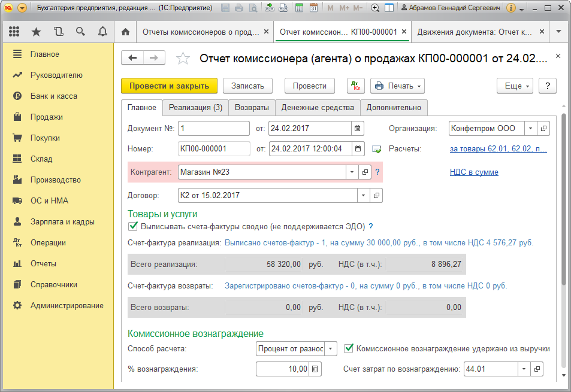Open the notifications bell icon
Screen dimensions: 571x392
102,32
